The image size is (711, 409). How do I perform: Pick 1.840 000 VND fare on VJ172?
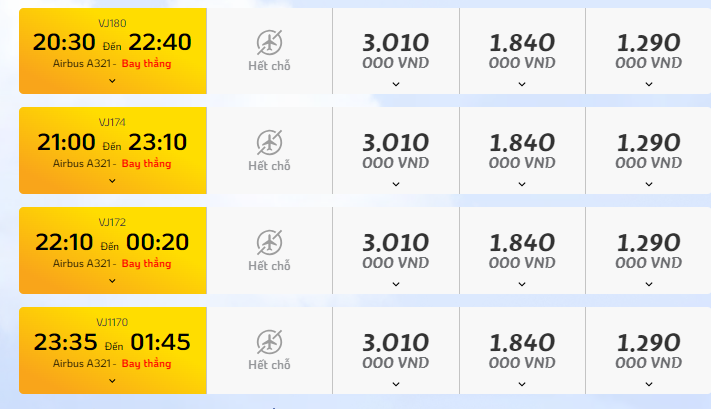click(x=522, y=251)
